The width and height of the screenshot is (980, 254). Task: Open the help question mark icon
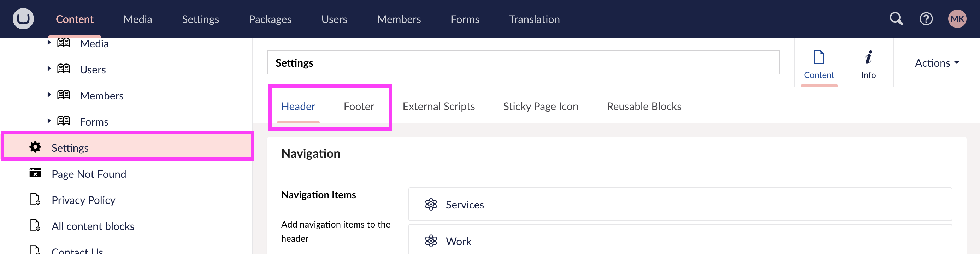926,19
